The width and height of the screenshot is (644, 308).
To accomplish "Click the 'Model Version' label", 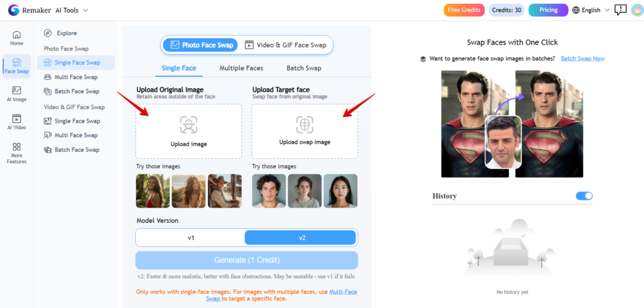I will point(157,221).
